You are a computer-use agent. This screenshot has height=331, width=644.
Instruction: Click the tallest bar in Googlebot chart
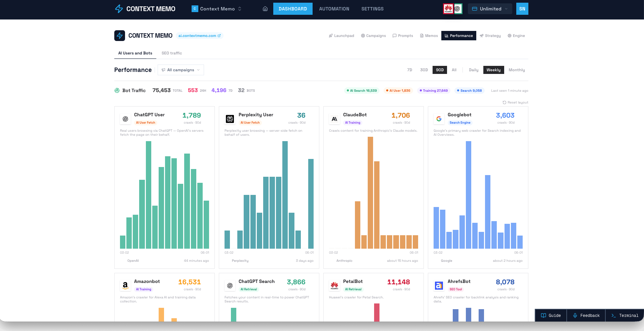469,195
